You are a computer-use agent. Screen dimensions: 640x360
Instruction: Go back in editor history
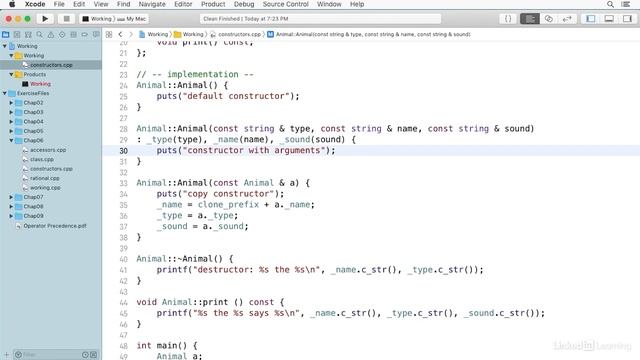120,35
